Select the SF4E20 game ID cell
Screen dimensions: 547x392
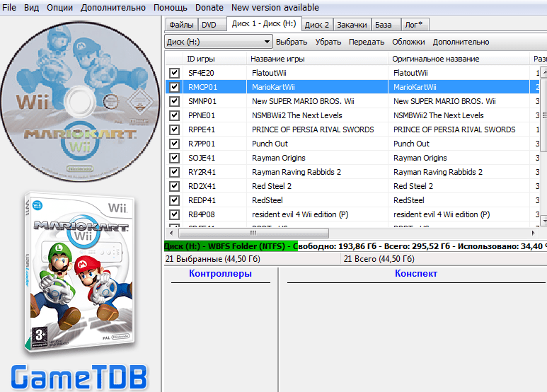click(x=214, y=73)
